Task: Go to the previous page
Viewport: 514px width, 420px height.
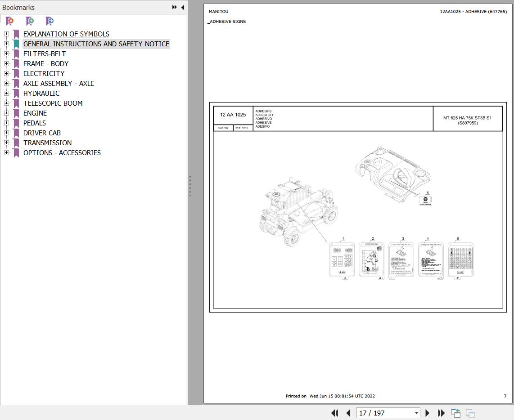Action: (348, 413)
